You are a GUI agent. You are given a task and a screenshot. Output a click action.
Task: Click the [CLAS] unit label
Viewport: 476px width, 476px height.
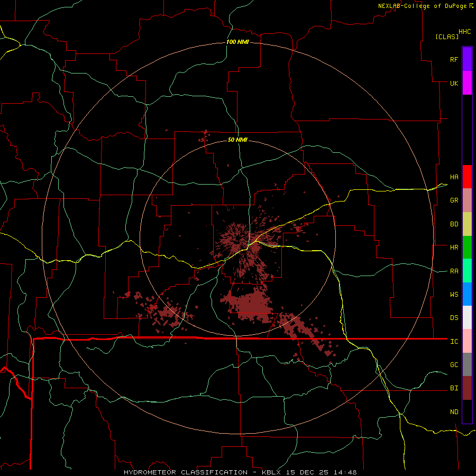click(x=447, y=36)
